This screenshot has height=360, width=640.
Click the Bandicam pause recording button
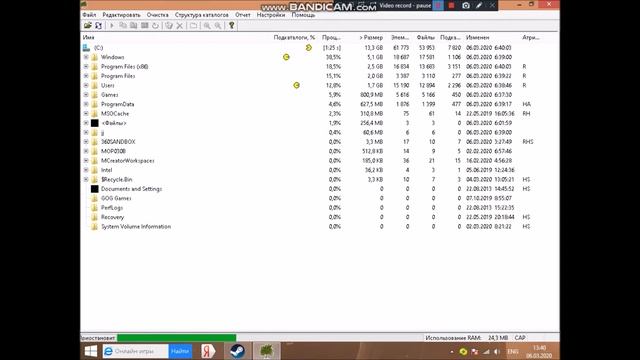438,5
